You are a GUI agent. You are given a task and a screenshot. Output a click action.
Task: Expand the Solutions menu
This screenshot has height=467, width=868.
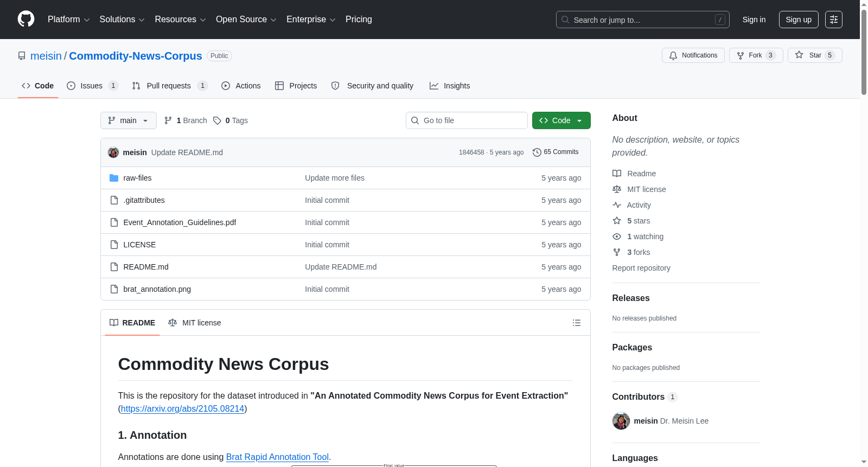tap(122, 20)
